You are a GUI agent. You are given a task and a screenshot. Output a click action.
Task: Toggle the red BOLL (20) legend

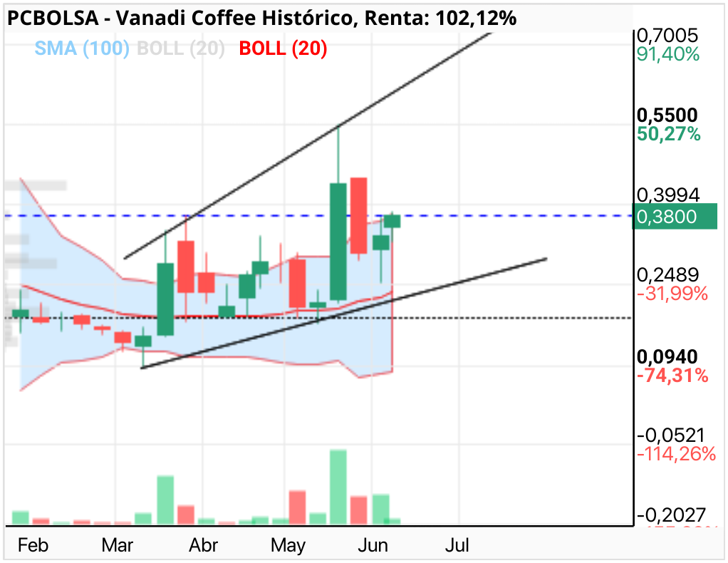tap(284, 48)
